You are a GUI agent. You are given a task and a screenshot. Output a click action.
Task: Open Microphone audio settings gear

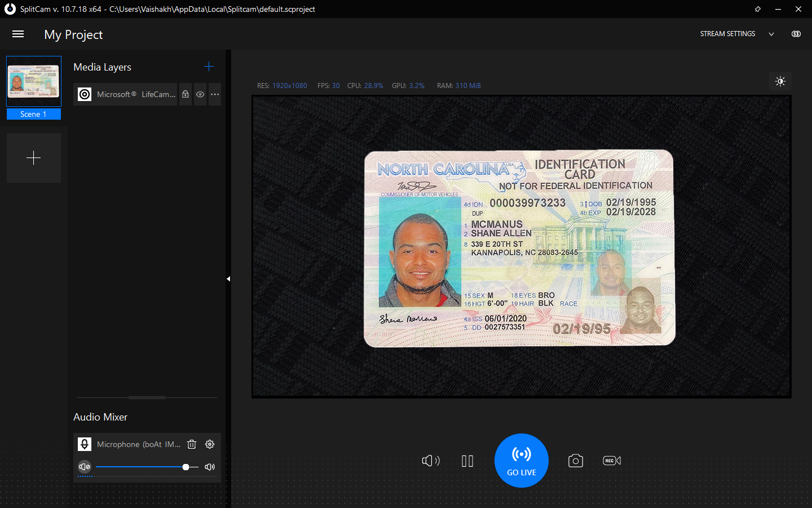(x=210, y=444)
